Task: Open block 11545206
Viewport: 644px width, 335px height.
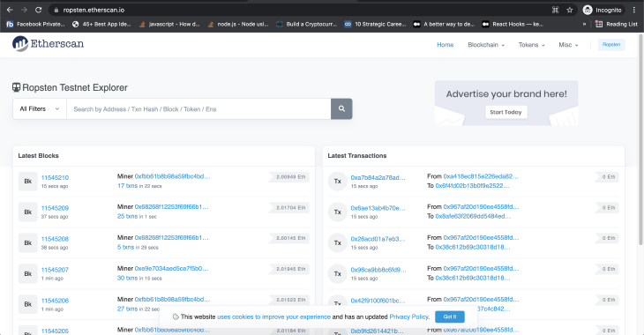Action: click(x=55, y=300)
